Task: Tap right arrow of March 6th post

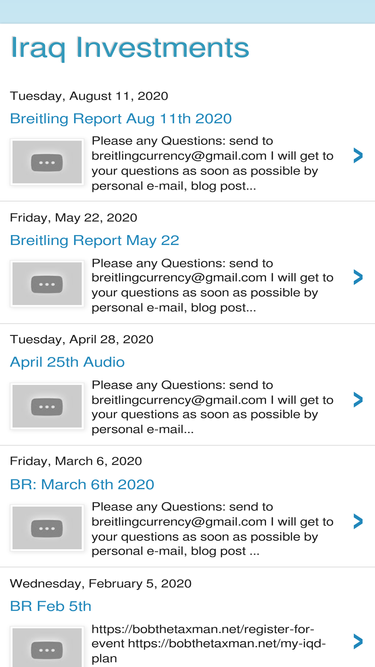Action: coord(358,521)
